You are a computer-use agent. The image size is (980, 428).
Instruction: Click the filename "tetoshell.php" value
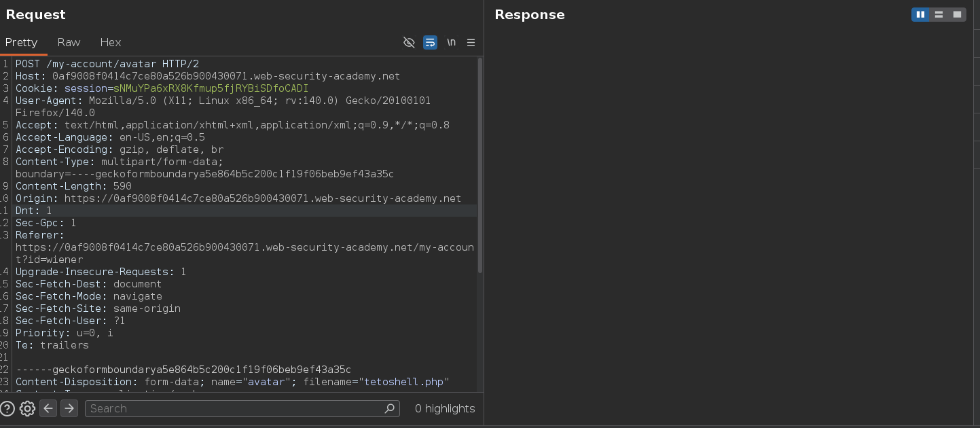[x=404, y=382]
